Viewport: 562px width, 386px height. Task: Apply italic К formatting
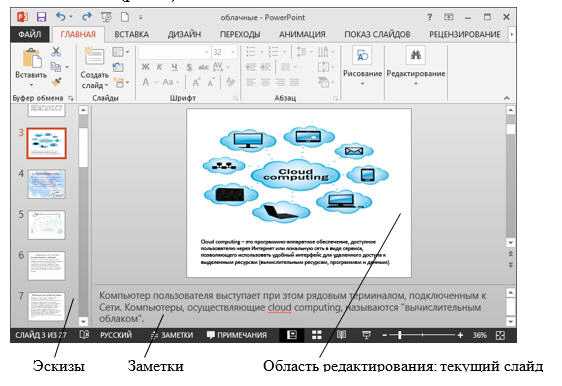click(x=159, y=67)
